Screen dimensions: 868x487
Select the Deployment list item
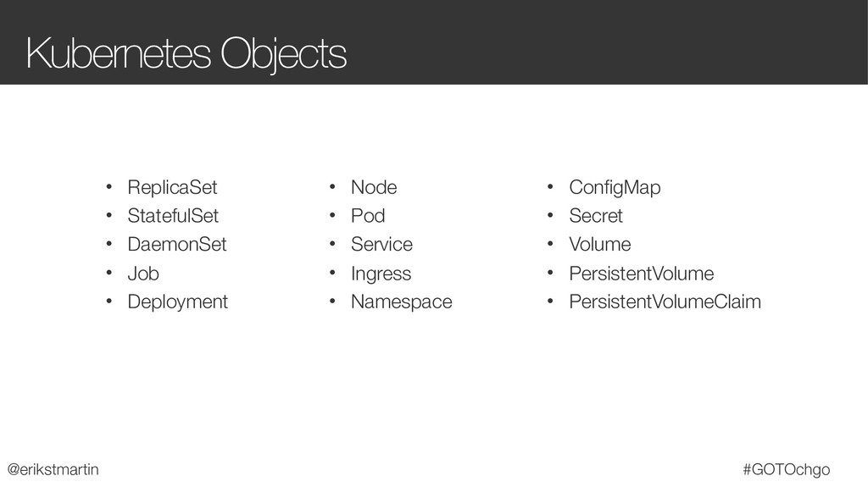tap(178, 302)
